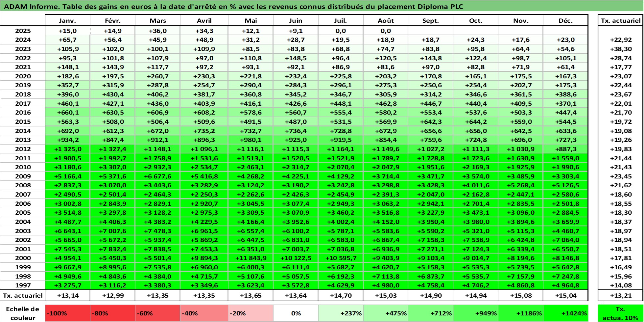Click the +38,30 actuarial rate for 2023
Image resolution: width=644 pixels, height=322 pixels.
[621, 49]
